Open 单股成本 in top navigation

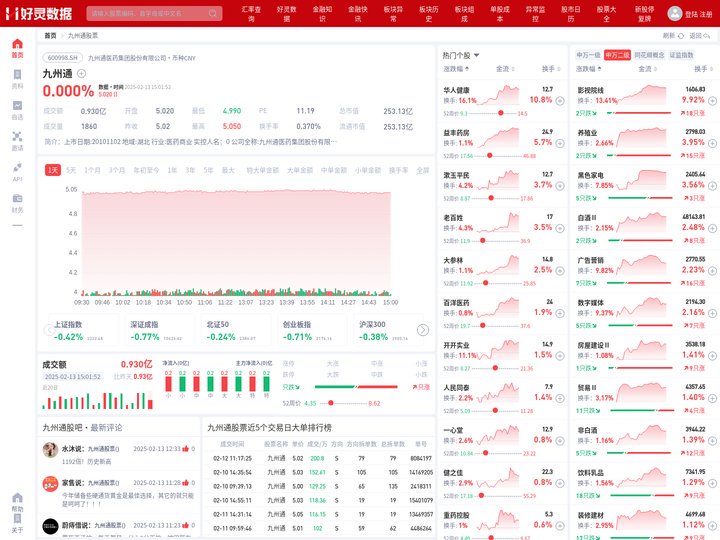pyautogui.click(x=500, y=14)
